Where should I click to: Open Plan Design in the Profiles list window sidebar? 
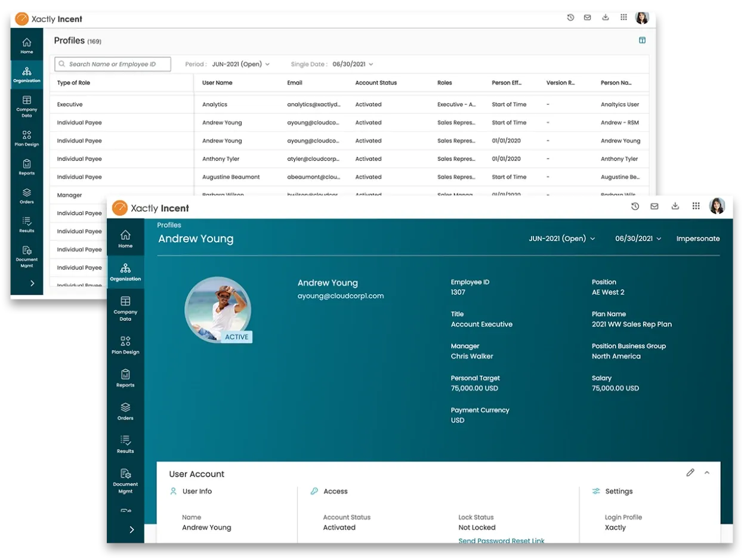pyautogui.click(x=27, y=138)
